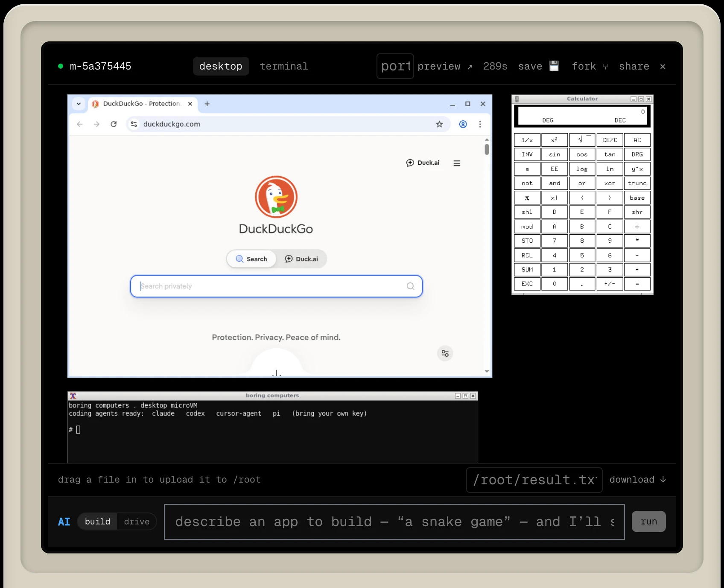Click the browser page scrollbar thumb

(487, 149)
